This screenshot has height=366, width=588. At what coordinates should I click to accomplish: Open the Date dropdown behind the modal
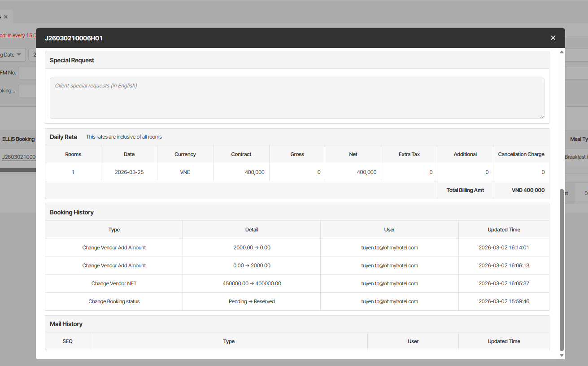pos(12,55)
